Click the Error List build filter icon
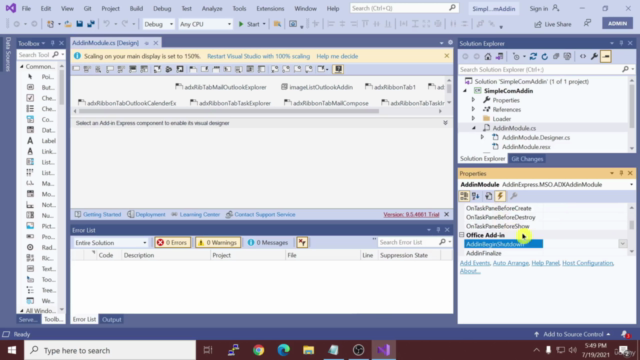The height and width of the screenshot is (360, 640). point(302,243)
